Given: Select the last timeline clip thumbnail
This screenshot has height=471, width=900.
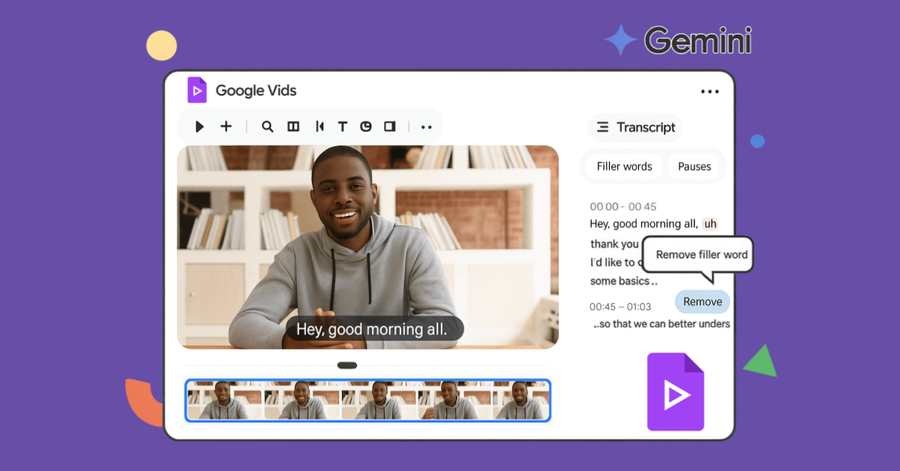Looking at the screenshot, I should (x=521, y=400).
